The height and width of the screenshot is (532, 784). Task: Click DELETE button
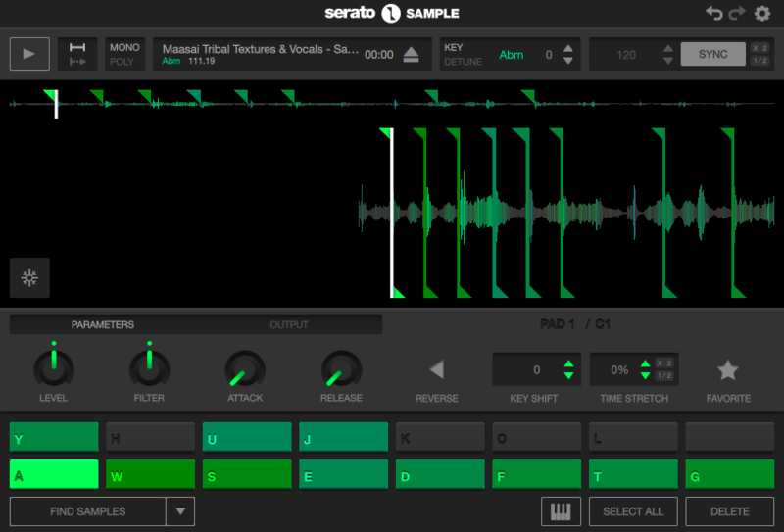click(x=729, y=511)
